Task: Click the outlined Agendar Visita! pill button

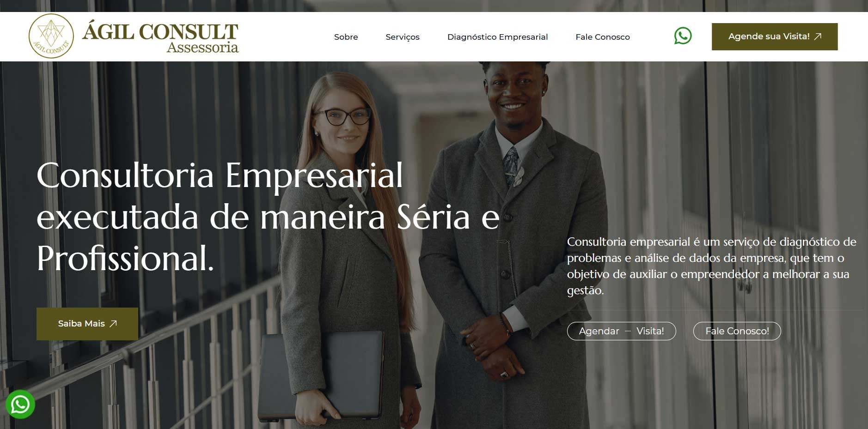Action: 621,331
